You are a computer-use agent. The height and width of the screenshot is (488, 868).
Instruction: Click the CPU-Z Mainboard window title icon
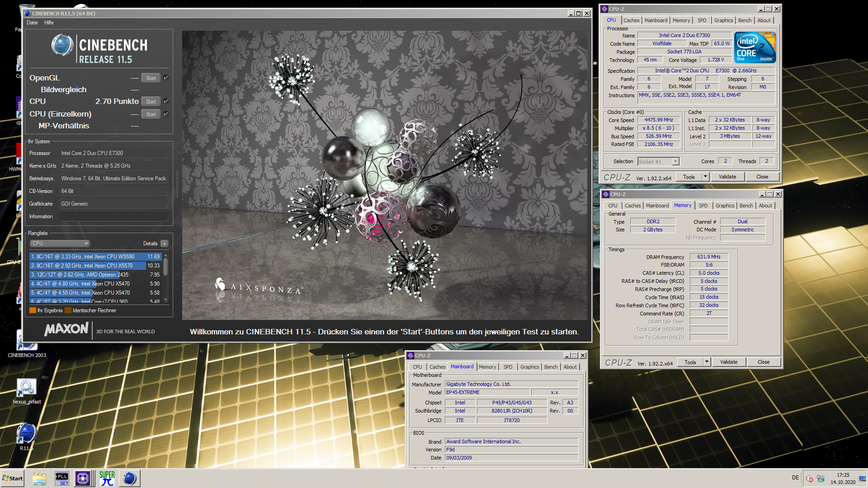411,356
